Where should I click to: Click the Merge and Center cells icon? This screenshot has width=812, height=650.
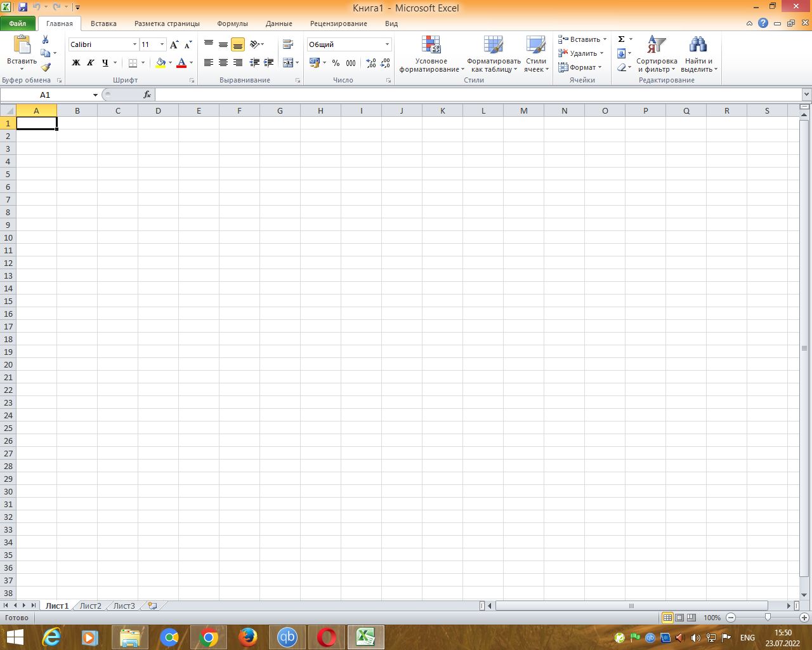pyautogui.click(x=288, y=63)
